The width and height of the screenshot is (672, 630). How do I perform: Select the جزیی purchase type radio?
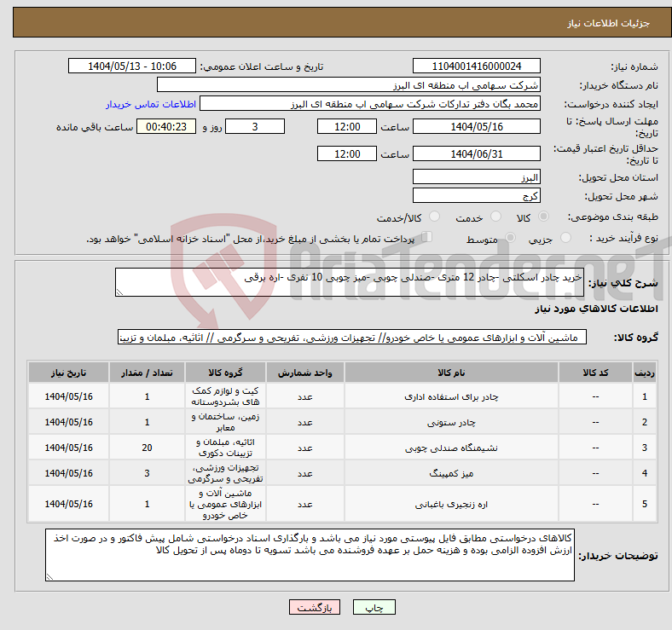[x=565, y=238]
